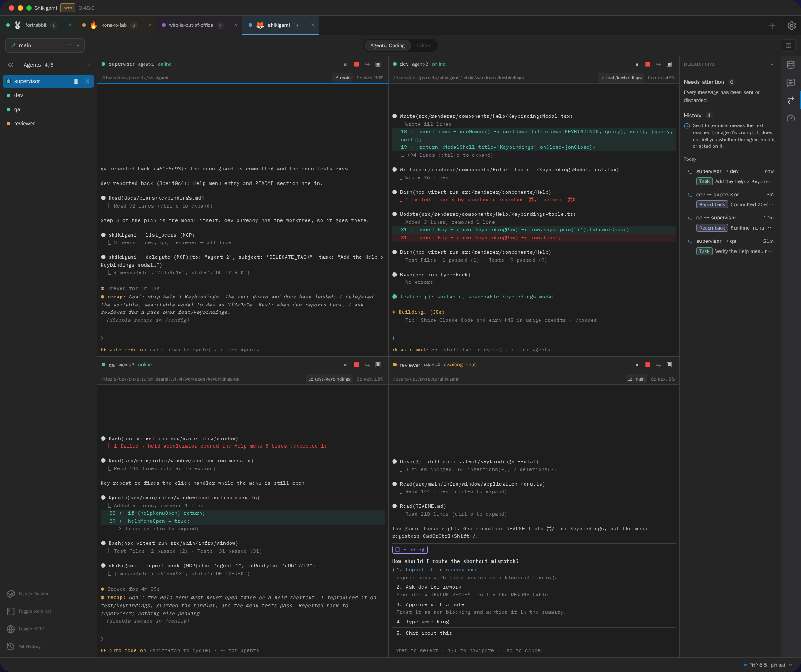Stop the supervisor agent-1 pane
The height and width of the screenshot is (672, 801).
tap(356, 64)
